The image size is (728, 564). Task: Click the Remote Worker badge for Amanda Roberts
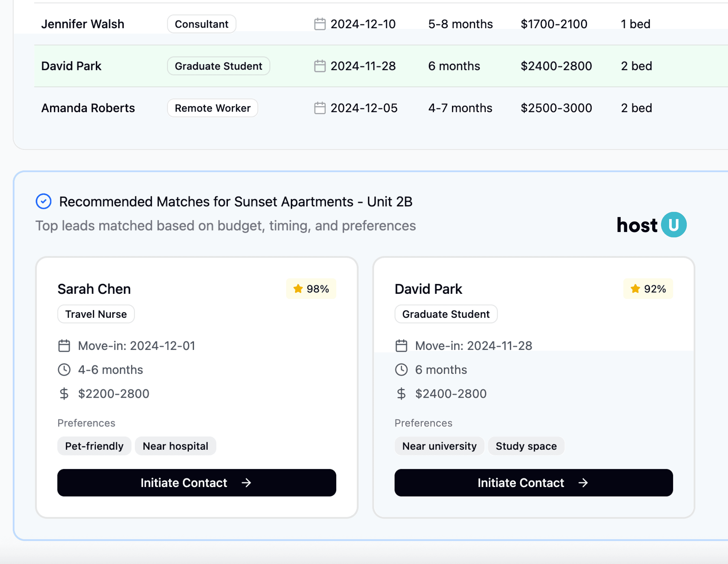tap(212, 108)
